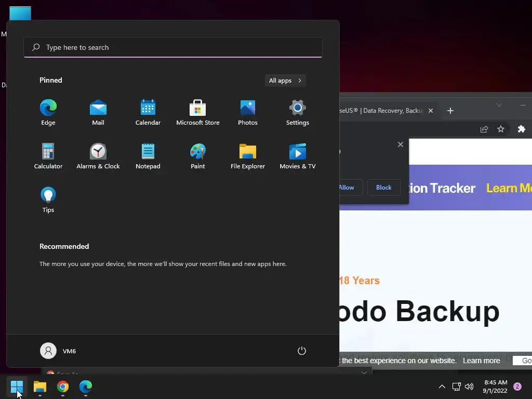
Task: Open the Calculator app
Action: pos(48,156)
